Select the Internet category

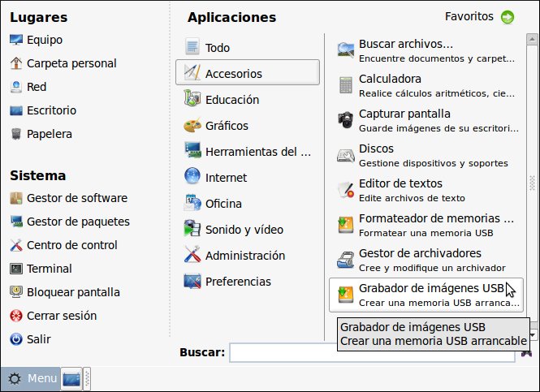point(226,177)
